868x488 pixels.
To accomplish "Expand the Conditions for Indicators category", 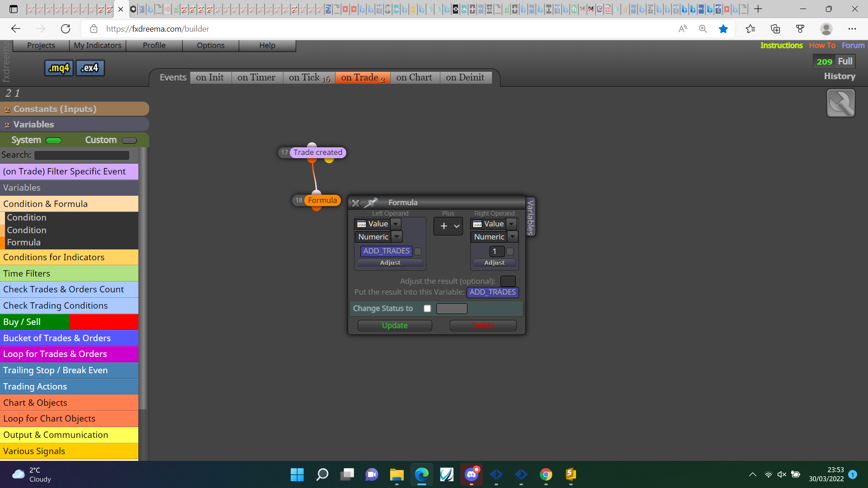I will pos(69,257).
